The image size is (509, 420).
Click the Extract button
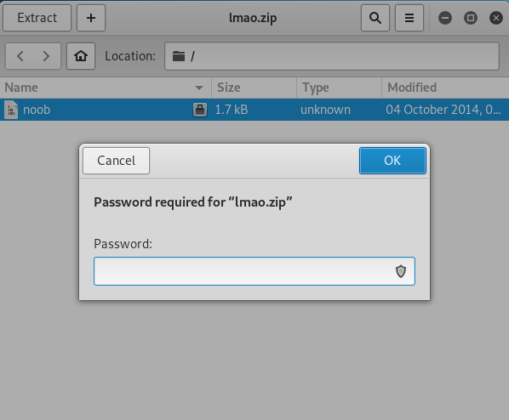(37, 18)
